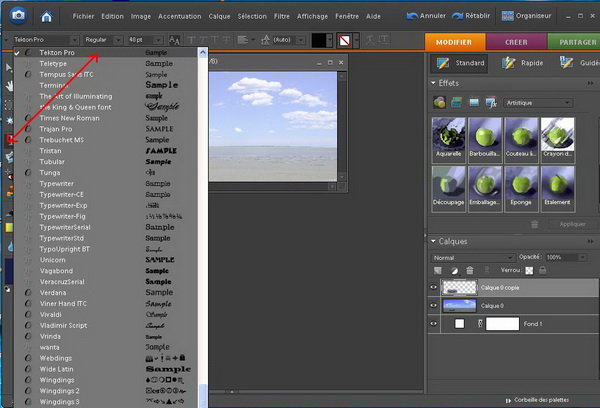Open the Artistique category dropdown
Image resolution: width=600 pixels, height=408 pixels.
[x=538, y=103]
